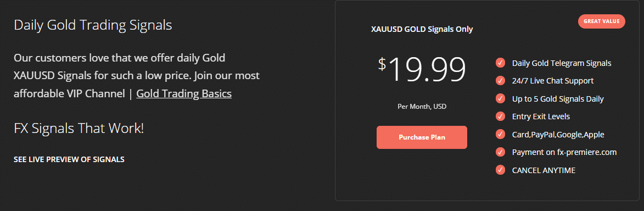Click the XAUUSD GOLD Signals Only title
Screen dimensions: 644x211
point(422,30)
